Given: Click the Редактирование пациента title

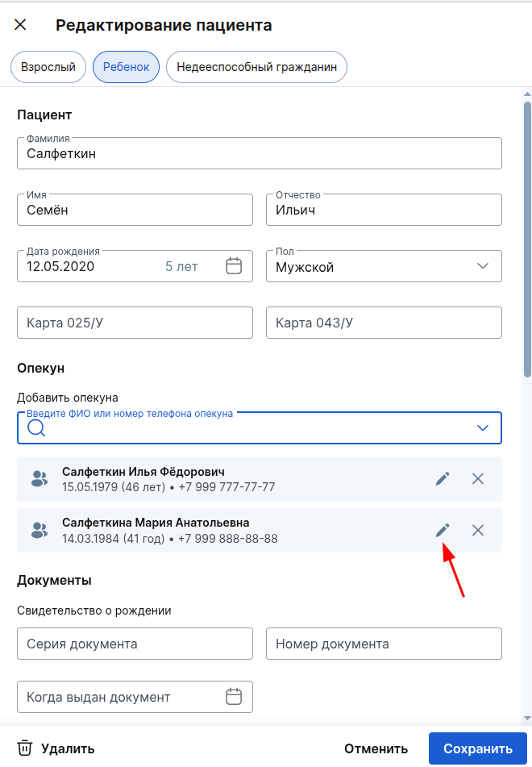Looking at the screenshot, I should tap(164, 25).
